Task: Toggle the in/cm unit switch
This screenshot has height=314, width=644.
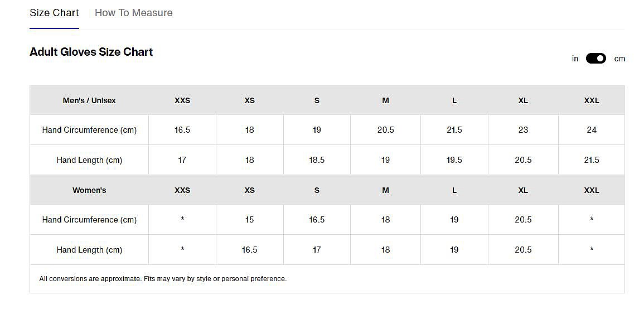Action: click(x=595, y=59)
